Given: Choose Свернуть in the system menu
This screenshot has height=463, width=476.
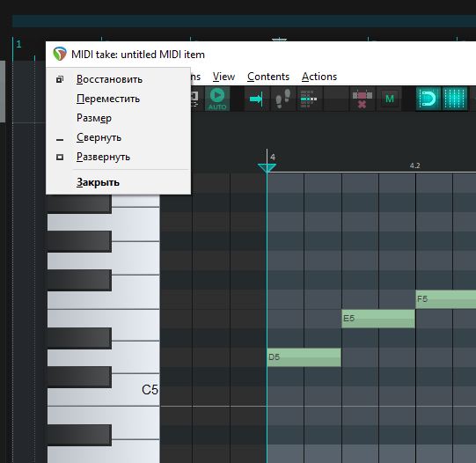Looking at the screenshot, I should click(119, 137).
